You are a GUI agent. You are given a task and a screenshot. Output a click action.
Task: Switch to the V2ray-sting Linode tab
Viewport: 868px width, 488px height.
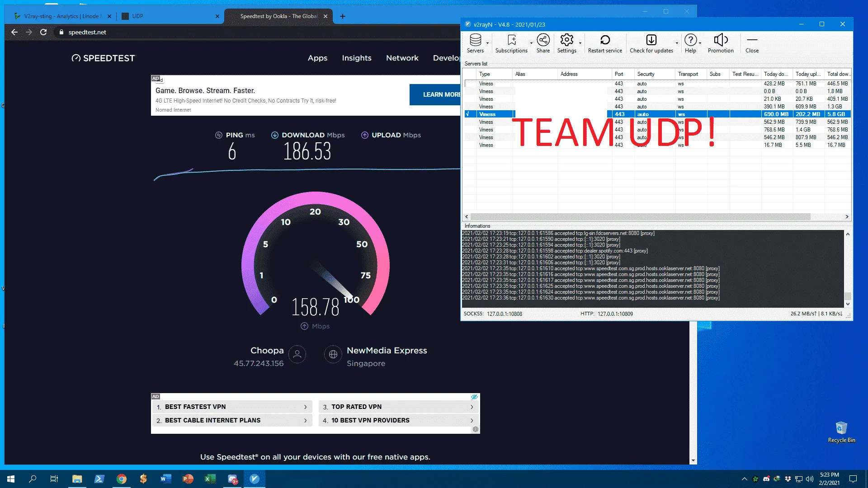[62, 16]
